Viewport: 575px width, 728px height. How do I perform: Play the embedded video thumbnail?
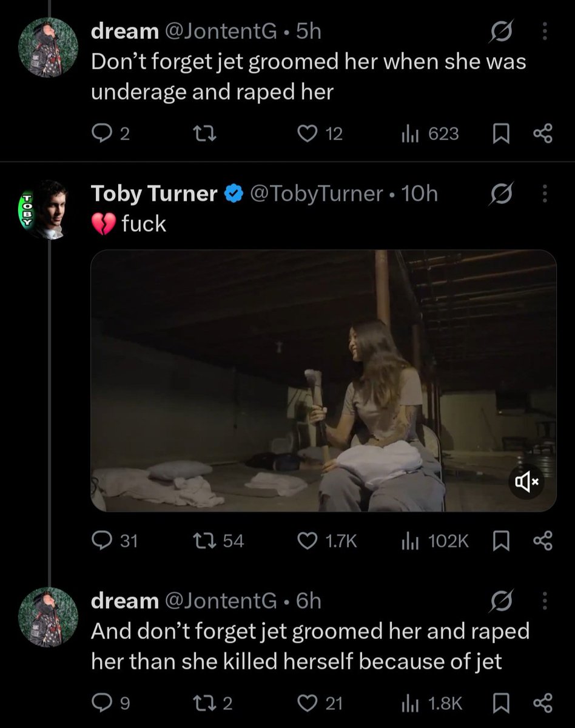[323, 381]
